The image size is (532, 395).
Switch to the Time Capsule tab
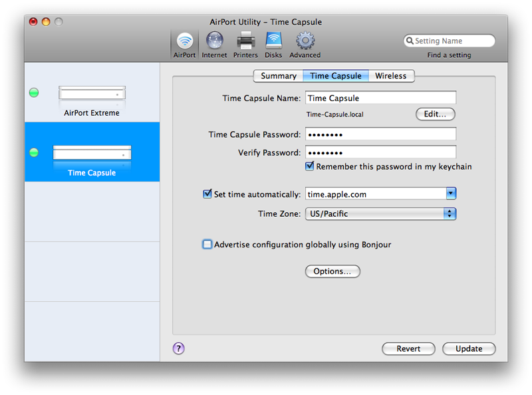pos(336,76)
